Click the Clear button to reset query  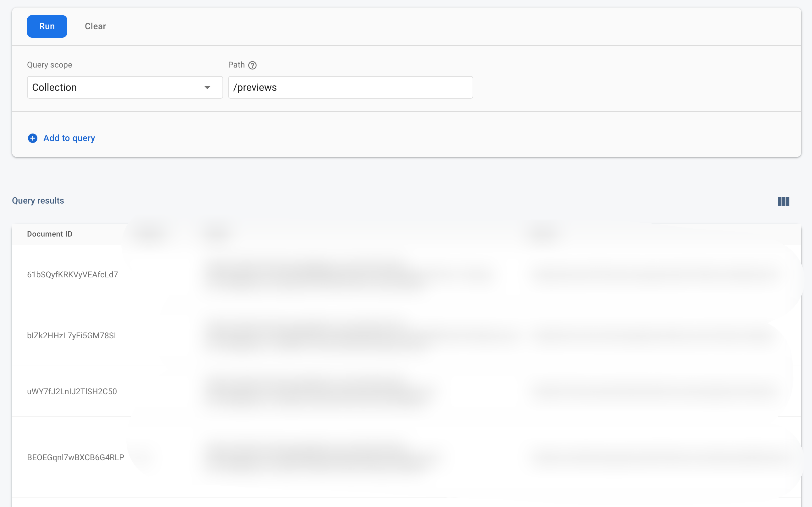coord(95,26)
